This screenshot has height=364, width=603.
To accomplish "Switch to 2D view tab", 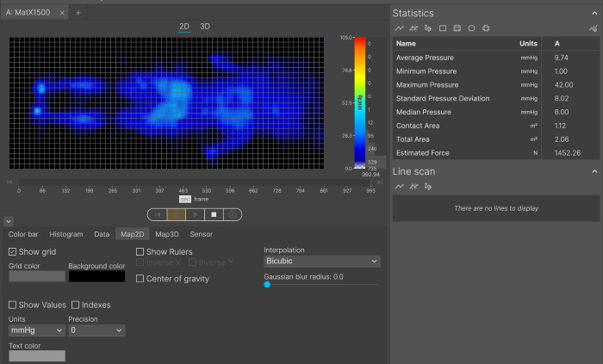I will point(184,27).
